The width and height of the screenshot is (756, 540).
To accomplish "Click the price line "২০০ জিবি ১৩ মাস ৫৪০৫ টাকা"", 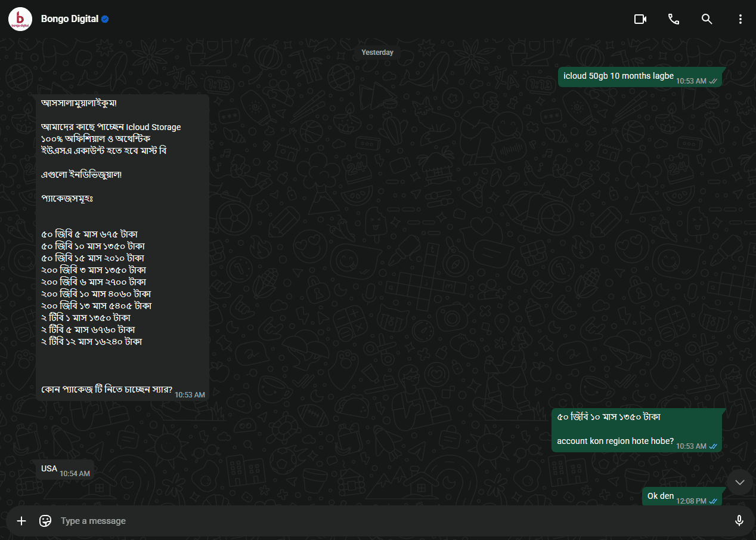I will tap(96, 306).
